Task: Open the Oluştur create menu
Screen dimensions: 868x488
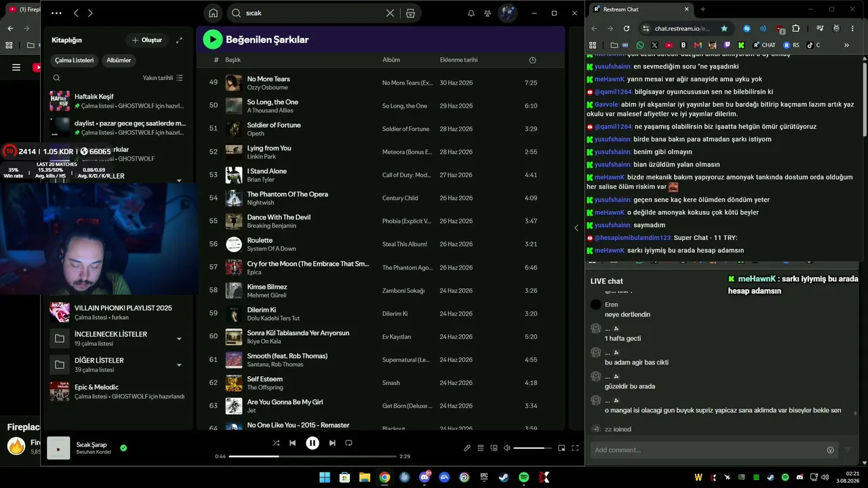Action: point(147,40)
